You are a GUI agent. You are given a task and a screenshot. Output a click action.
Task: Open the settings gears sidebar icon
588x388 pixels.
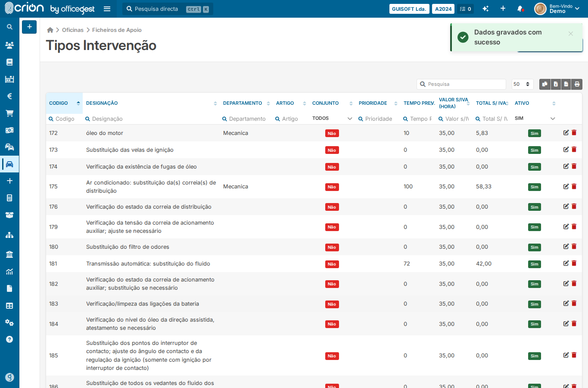tap(9, 322)
